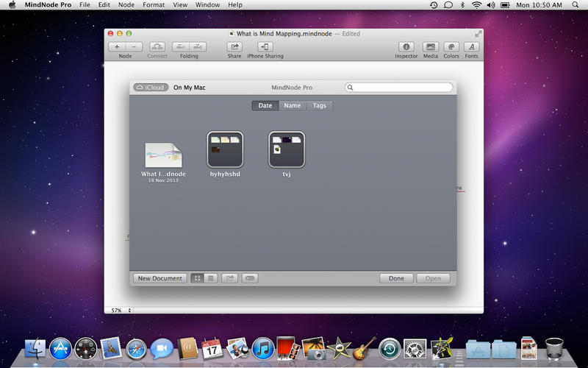Click the New Document button
This screenshot has height=368, width=588.
[x=159, y=278]
